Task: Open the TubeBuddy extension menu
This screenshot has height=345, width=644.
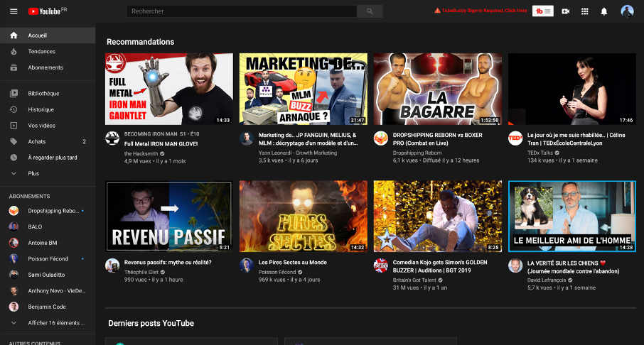Action: tap(542, 11)
